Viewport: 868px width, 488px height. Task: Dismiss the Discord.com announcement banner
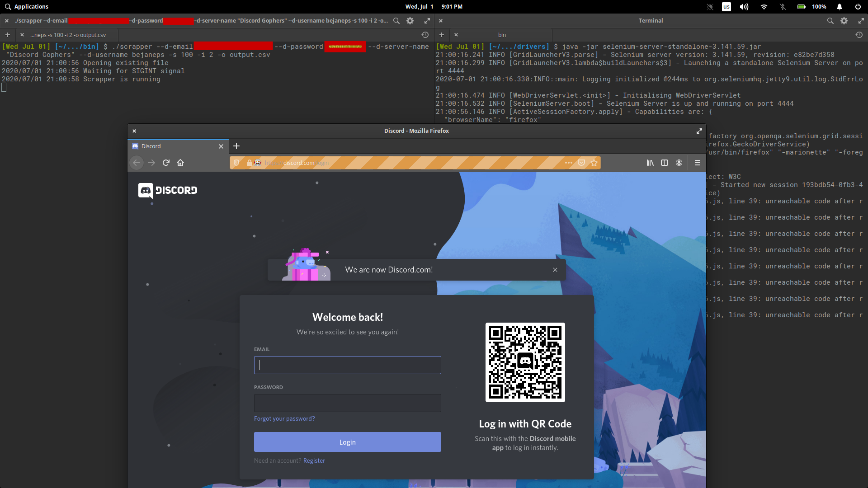pos(555,270)
